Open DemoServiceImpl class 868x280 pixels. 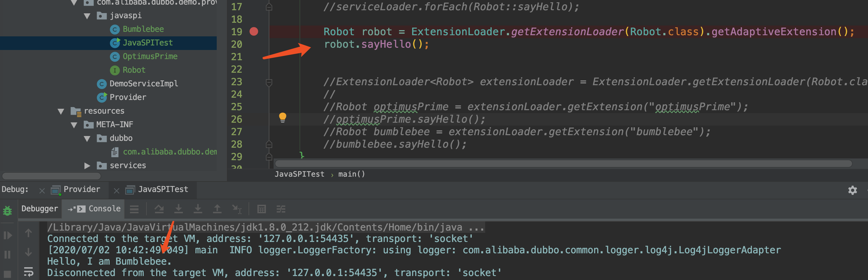click(144, 83)
